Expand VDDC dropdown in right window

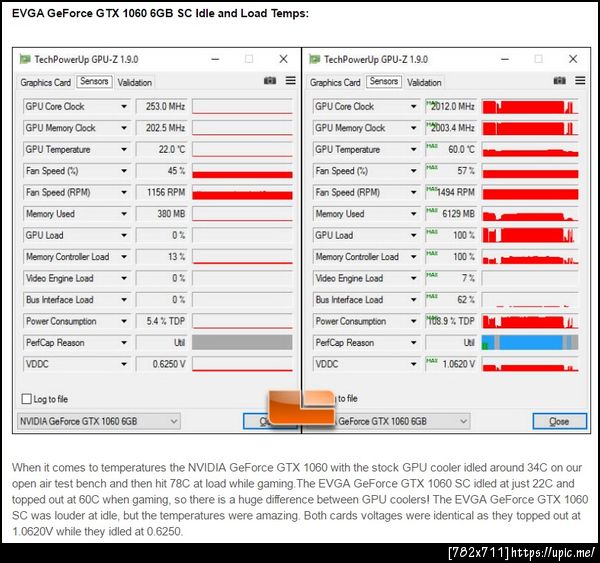pyautogui.click(x=413, y=364)
